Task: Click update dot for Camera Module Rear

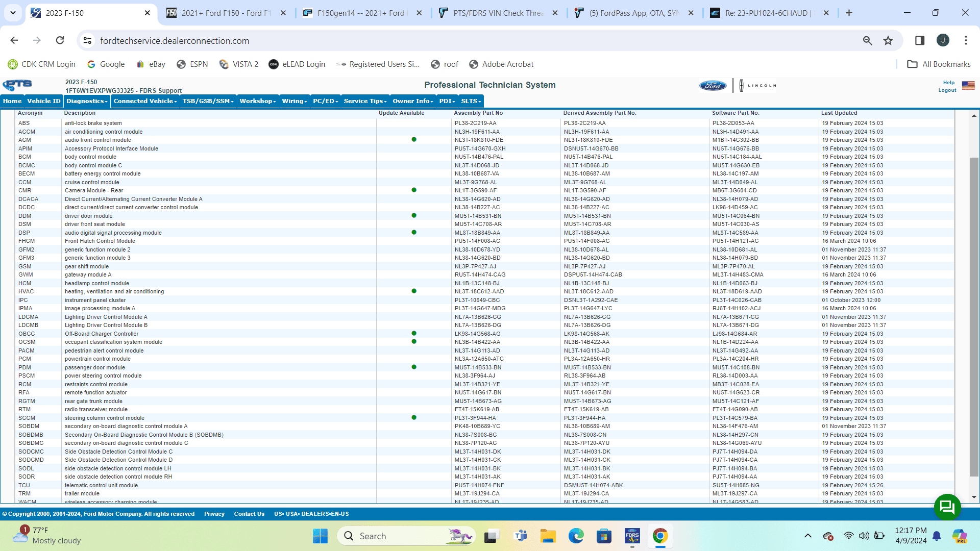Action: [x=414, y=190]
